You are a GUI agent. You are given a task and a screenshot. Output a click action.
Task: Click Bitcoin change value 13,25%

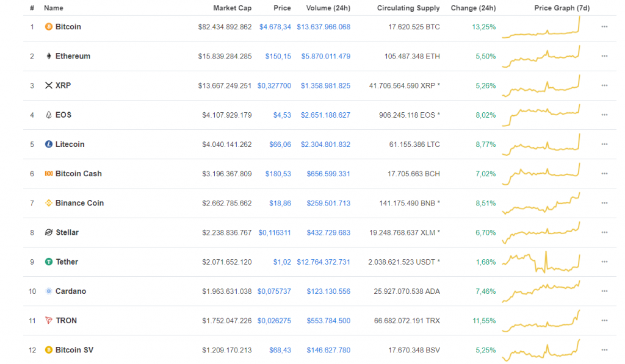484,27
